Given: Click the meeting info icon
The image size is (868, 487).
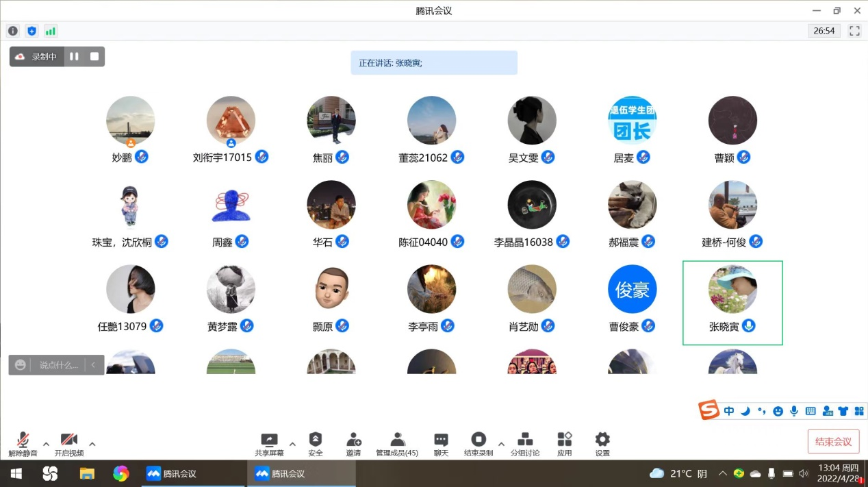Looking at the screenshot, I should click(13, 31).
